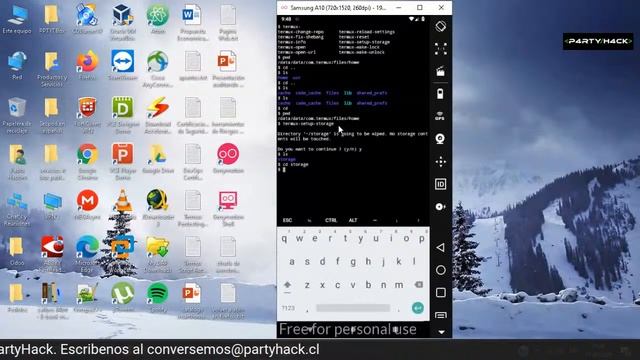Screen dimensions: 640x360
Task: Tap the Android home circle button
Action: click(440, 270)
